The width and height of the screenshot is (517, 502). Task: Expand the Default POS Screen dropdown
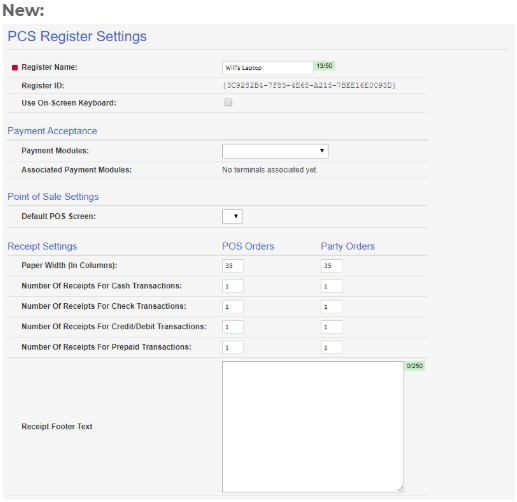tap(232, 216)
